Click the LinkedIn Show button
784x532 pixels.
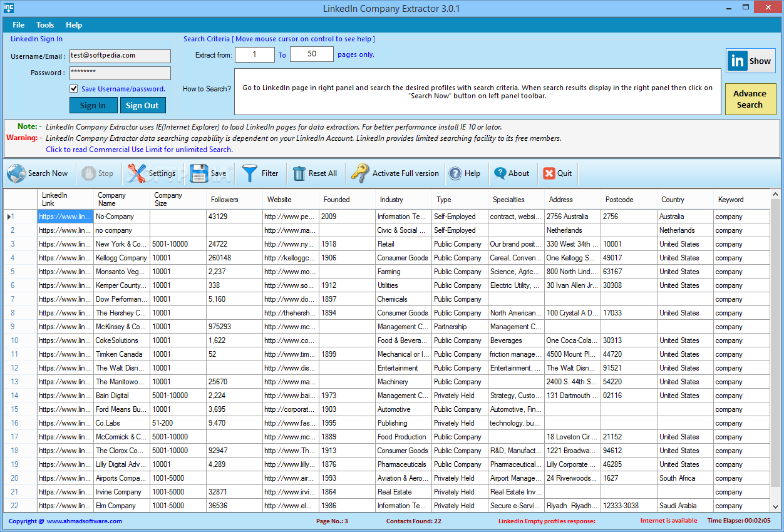[x=751, y=61]
